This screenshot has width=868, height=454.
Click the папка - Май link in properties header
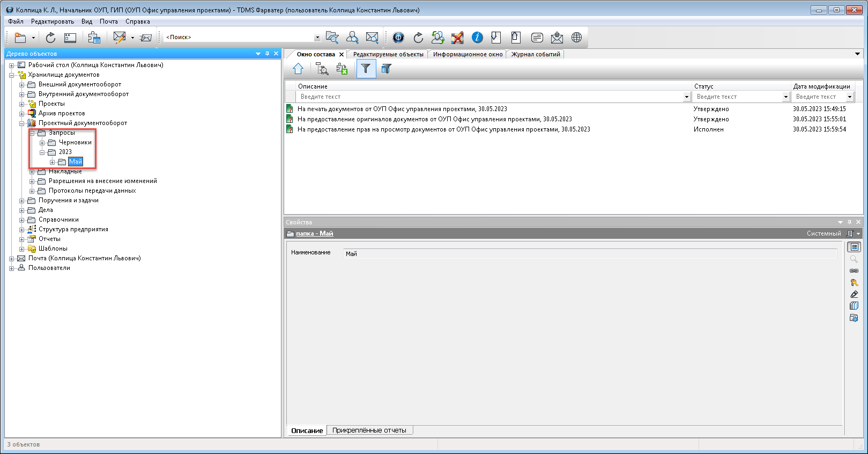315,233
